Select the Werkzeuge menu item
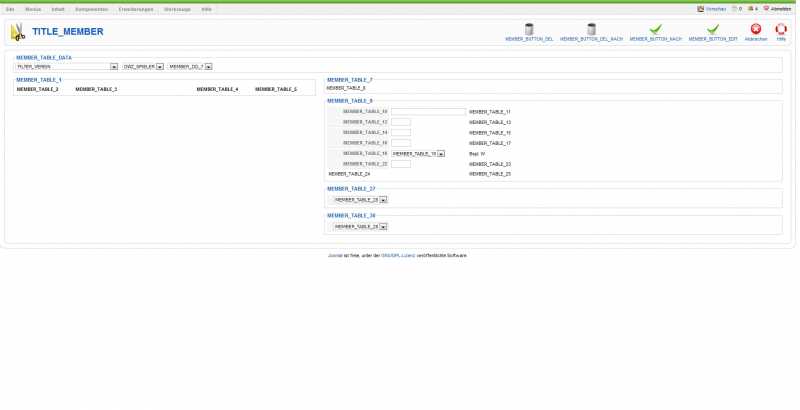The width and height of the screenshot is (800, 410). 178,8
